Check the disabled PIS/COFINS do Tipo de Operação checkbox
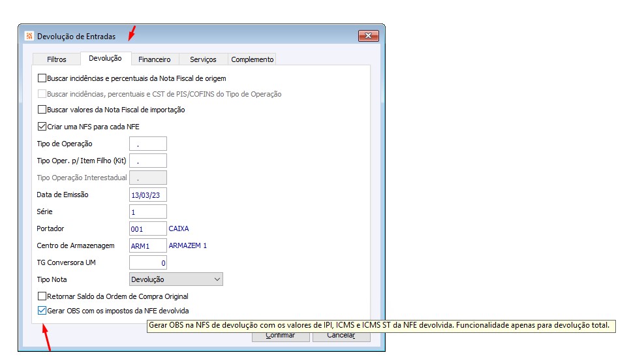Screen dimensions: 644x361 click(x=42, y=93)
